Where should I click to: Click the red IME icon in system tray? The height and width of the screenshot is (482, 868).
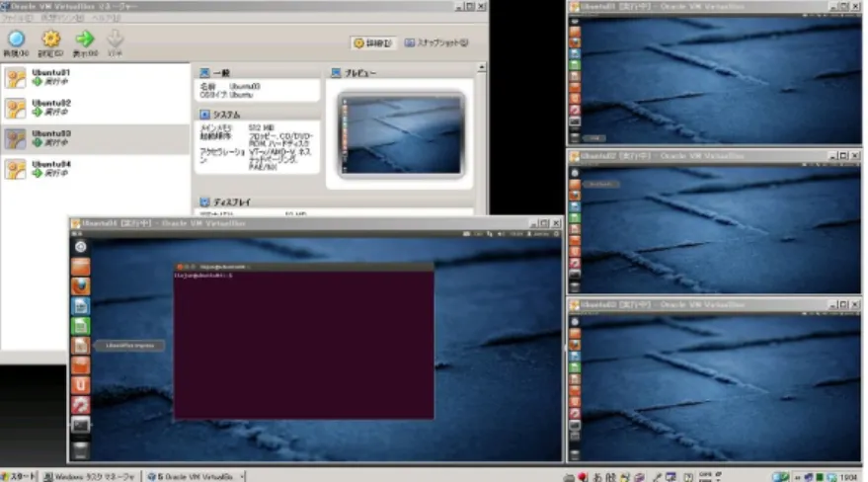(x=583, y=477)
